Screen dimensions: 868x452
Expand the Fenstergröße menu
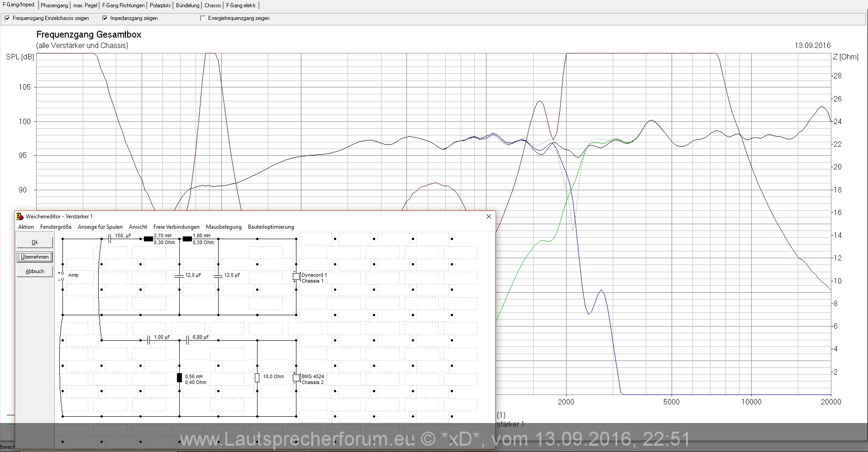(x=56, y=227)
